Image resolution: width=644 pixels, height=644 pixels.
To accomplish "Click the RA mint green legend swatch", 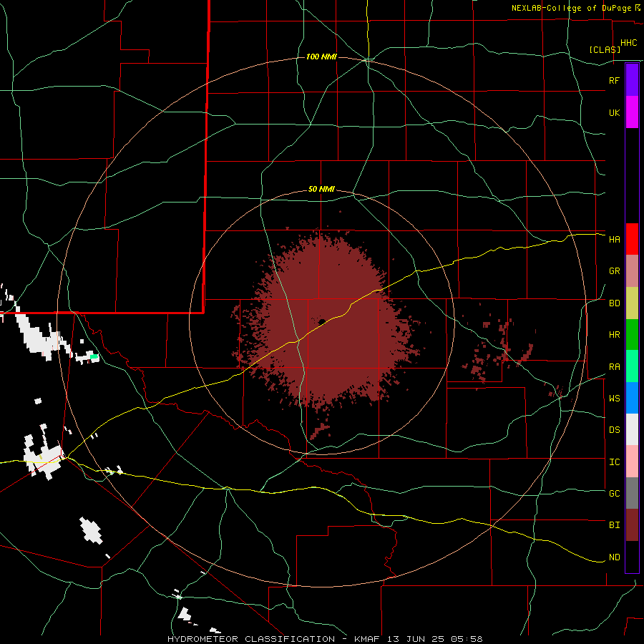I will [x=632, y=366].
